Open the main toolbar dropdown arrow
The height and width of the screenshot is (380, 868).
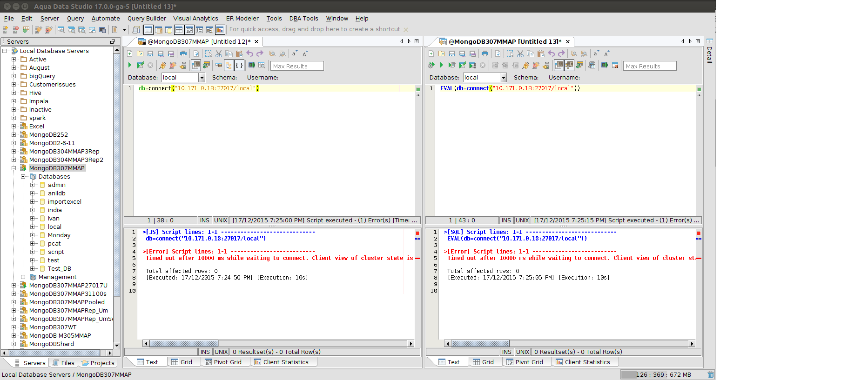124,30
